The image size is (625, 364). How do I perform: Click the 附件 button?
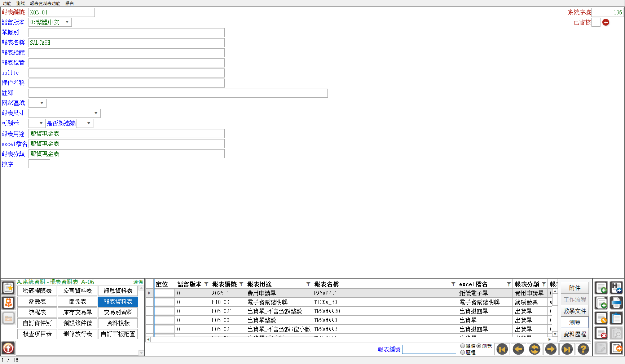pos(575,288)
